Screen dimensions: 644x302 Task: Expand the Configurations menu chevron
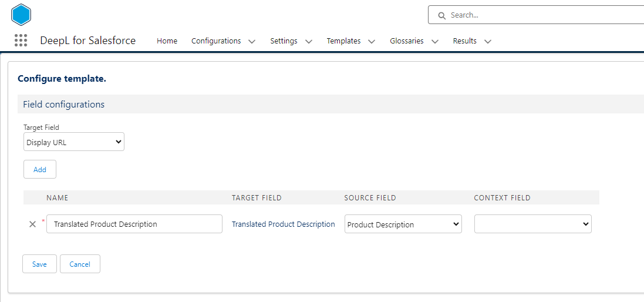point(252,41)
